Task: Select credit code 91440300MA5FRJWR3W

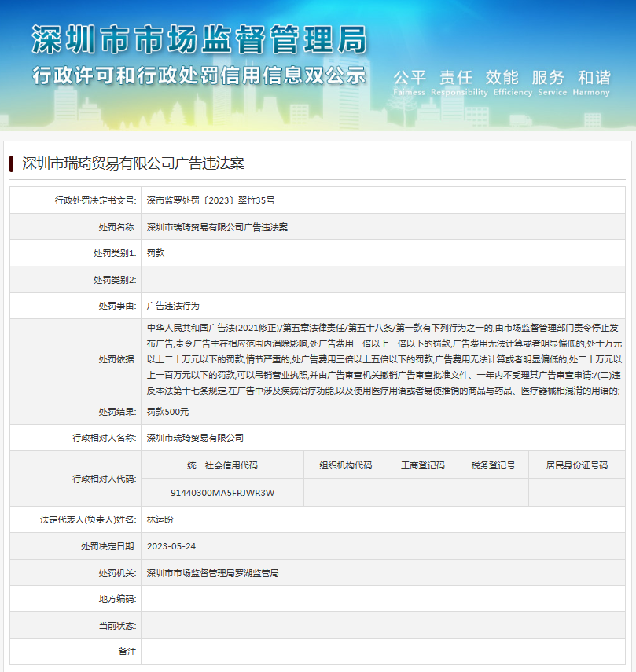Action: (222, 493)
